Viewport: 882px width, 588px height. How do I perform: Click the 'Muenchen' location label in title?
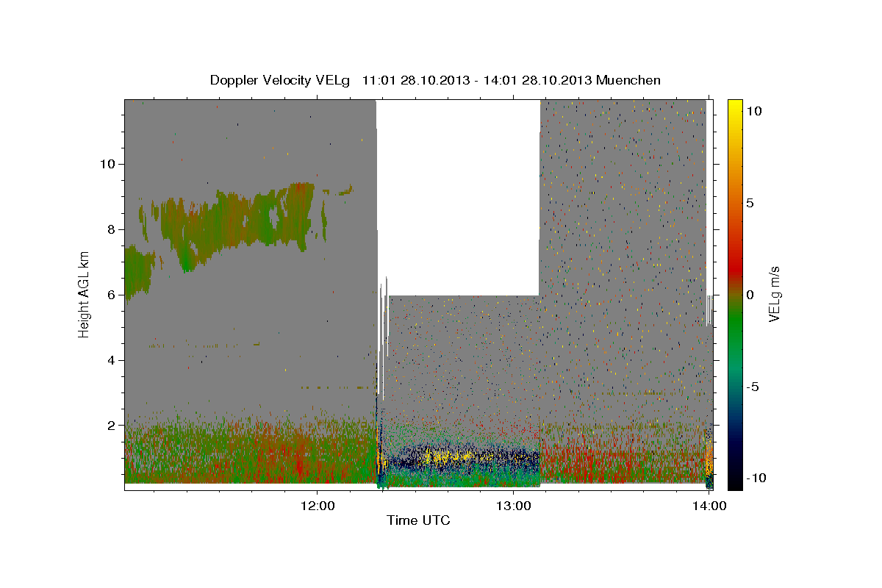coord(628,80)
